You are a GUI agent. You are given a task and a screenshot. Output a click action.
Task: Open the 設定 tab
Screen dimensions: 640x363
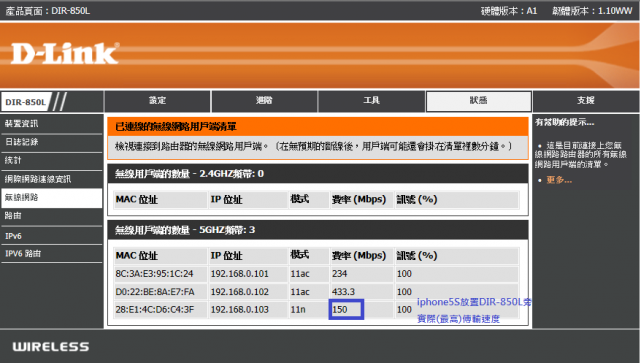(157, 101)
